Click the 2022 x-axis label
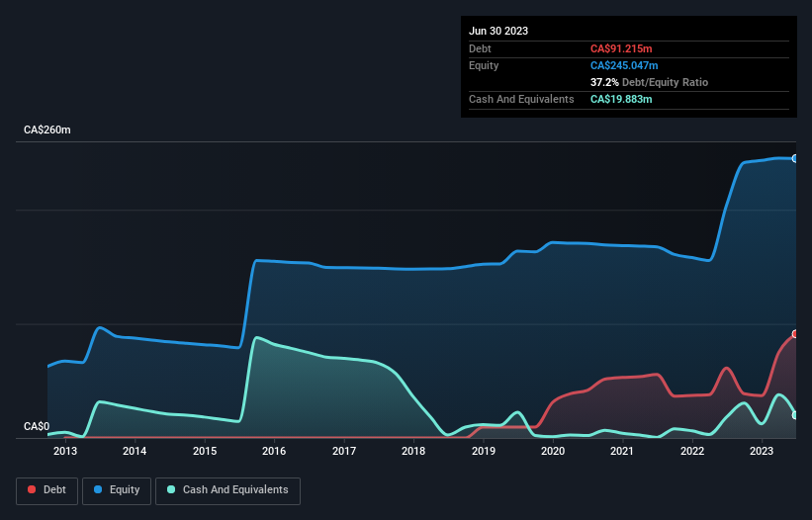Image resolution: width=812 pixels, height=520 pixels. [692, 451]
